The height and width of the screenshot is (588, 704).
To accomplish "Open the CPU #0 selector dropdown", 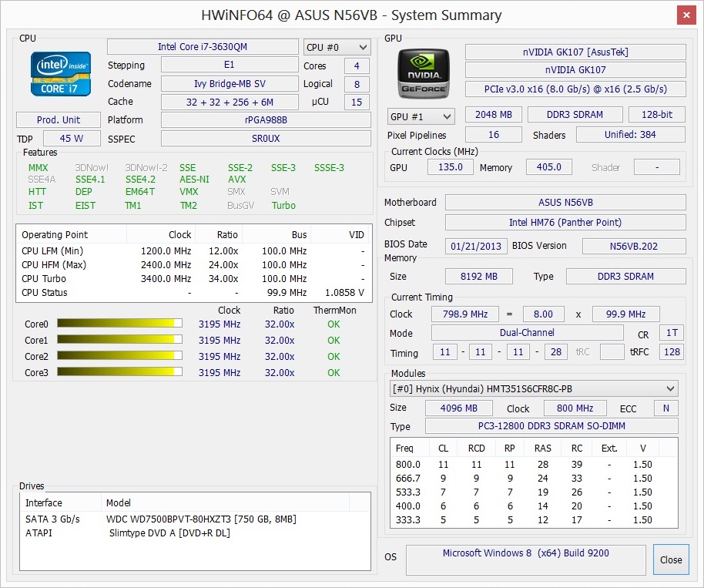I will coord(337,47).
